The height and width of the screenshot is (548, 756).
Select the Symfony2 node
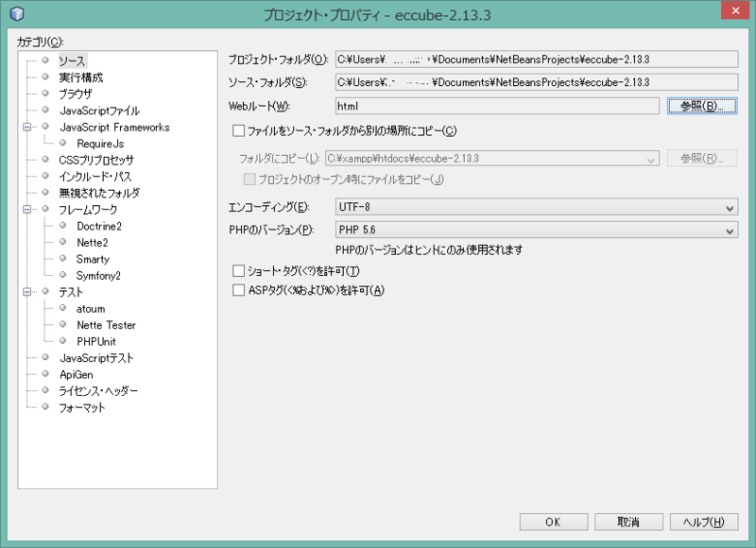coord(98,275)
